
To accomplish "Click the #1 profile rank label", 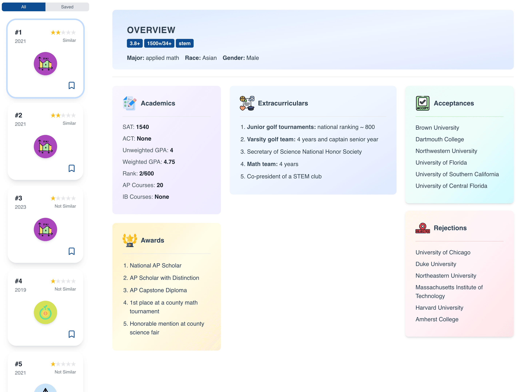I will pyautogui.click(x=18, y=33).
